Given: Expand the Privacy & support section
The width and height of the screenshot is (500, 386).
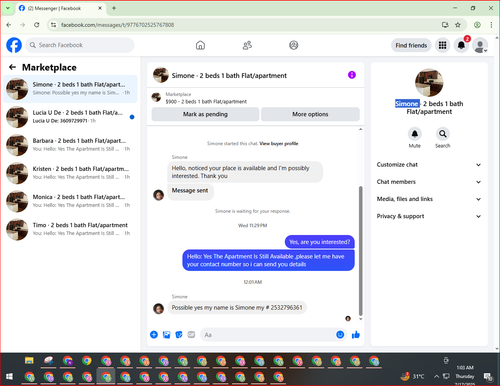Looking at the screenshot, I should coord(429,216).
